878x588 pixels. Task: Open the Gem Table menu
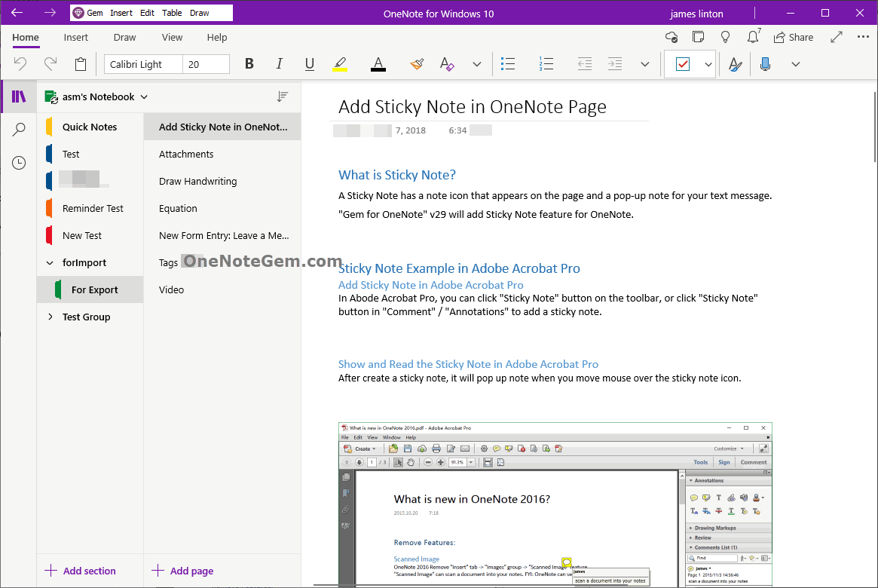[172, 13]
